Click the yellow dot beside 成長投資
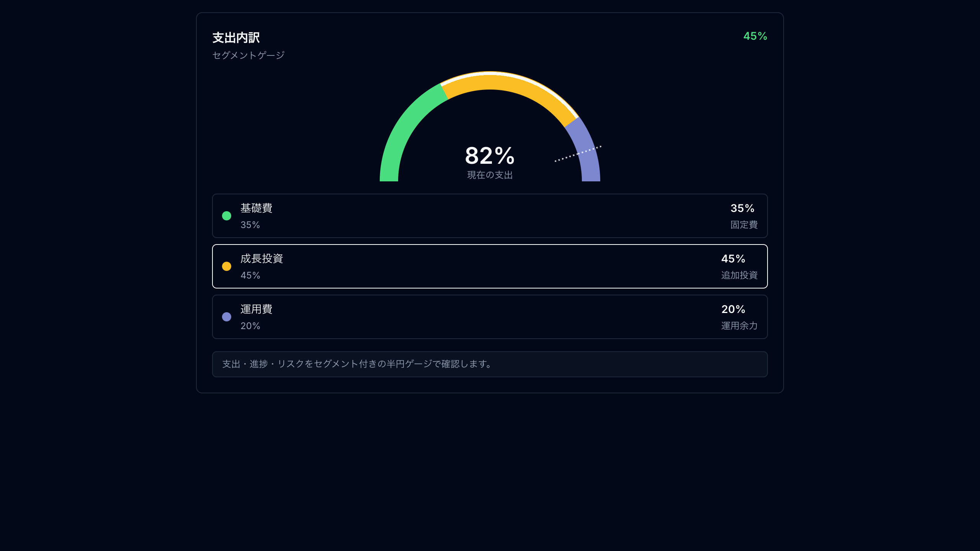The width and height of the screenshot is (980, 551). pos(227,266)
